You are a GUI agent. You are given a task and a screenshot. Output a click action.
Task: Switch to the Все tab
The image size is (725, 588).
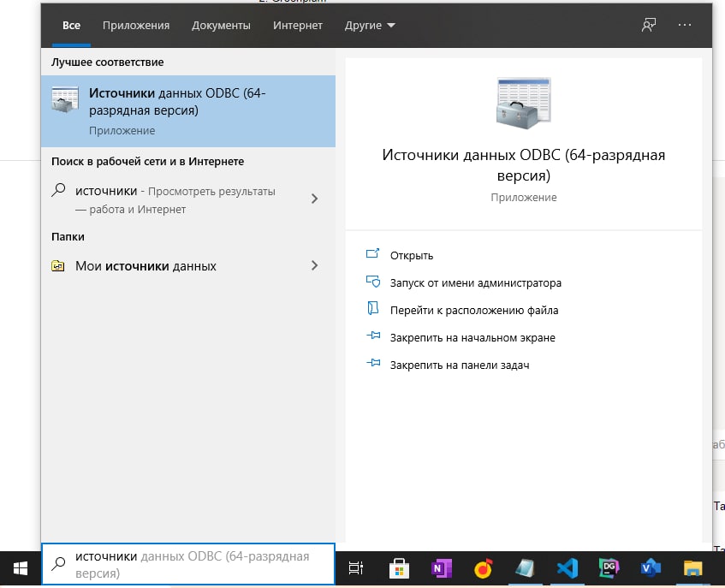click(71, 26)
